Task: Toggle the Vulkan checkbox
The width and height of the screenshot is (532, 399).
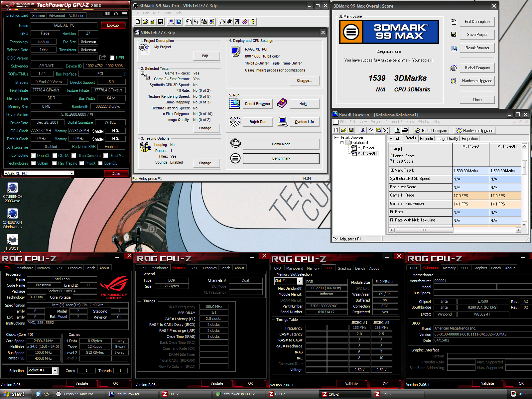Action: 33,163
